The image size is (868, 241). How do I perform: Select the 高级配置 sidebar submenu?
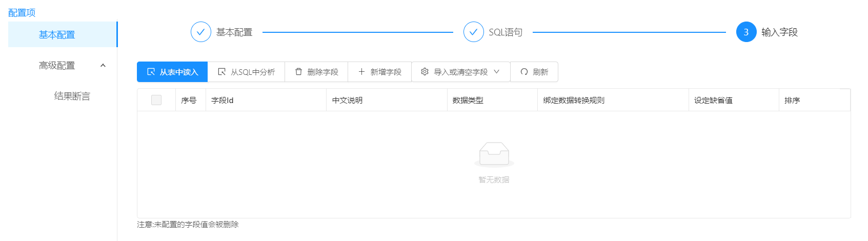click(57, 66)
